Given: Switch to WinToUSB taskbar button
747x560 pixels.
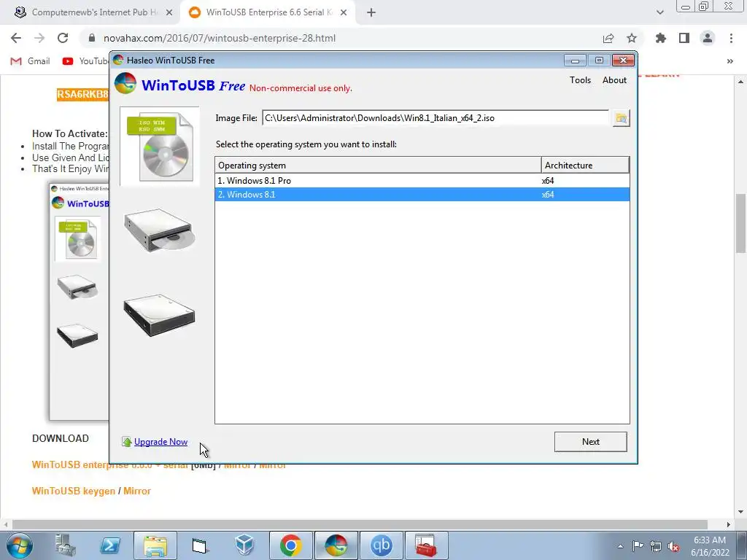Looking at the screenshot, I should pos(336,545).
